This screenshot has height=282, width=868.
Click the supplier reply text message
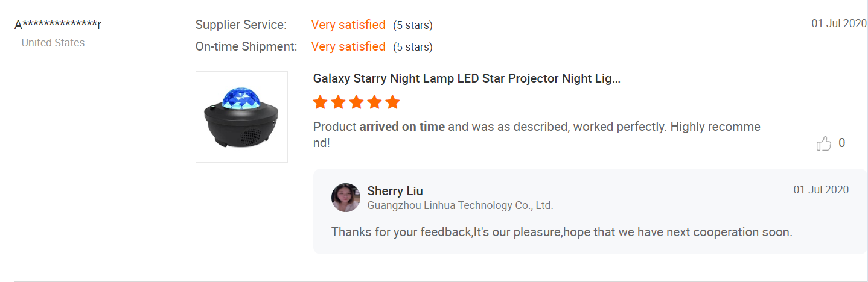[x=561, y=232]
